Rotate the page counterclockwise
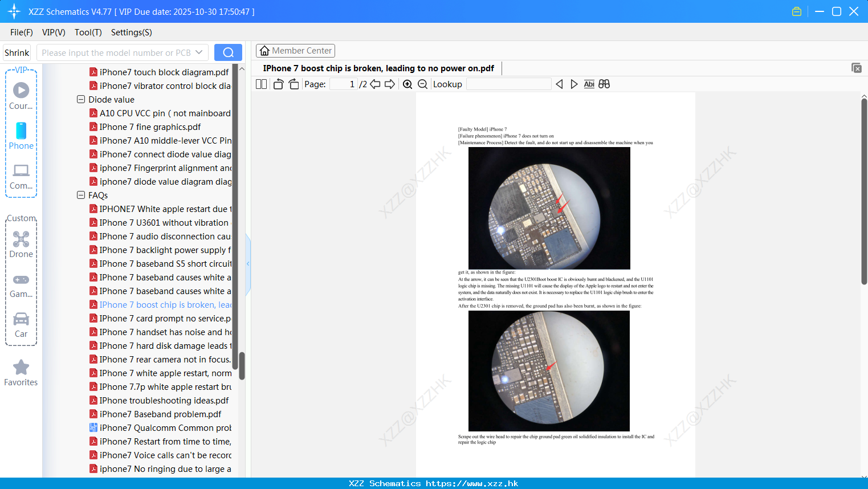This screenshot has width=868, height=489. (278, 84)
